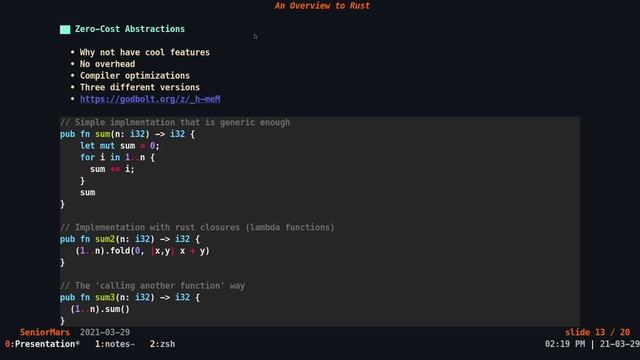Click the footer date 2021-03-29
This screenshot has height=360, width=640.
[x=105, y=332]
